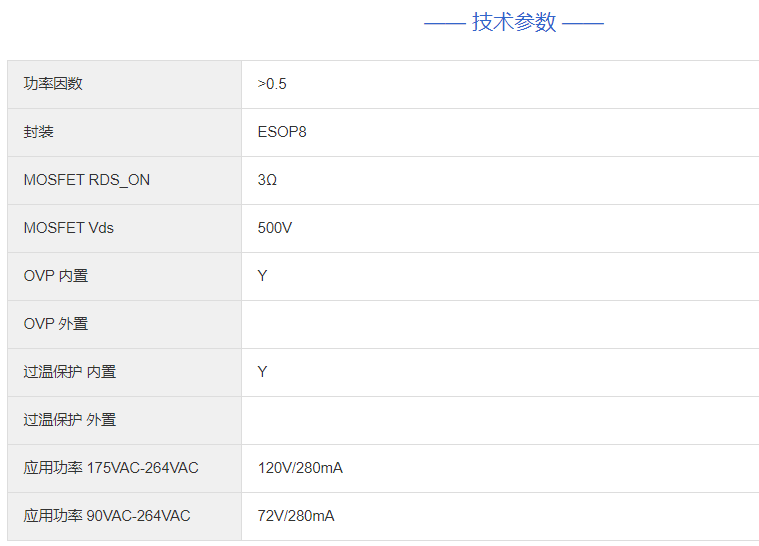Select the OVP 内置 label
The width and height of the screenshot is (759, 546).
56,276
